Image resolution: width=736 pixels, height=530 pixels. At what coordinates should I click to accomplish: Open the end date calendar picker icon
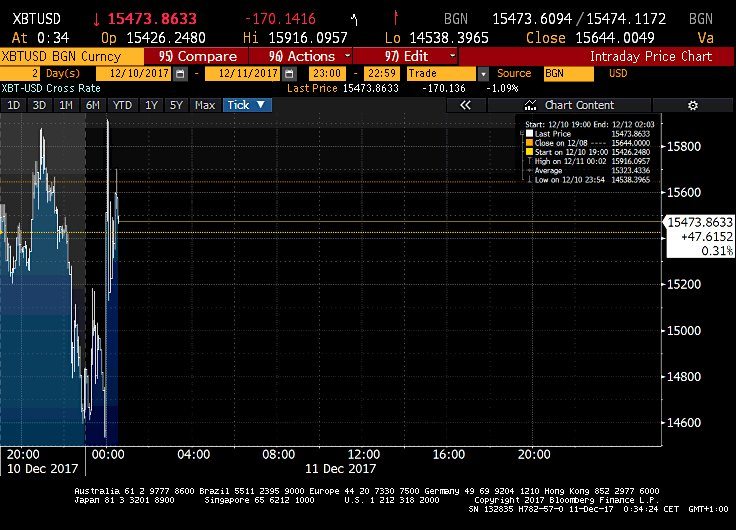point(289,74)
